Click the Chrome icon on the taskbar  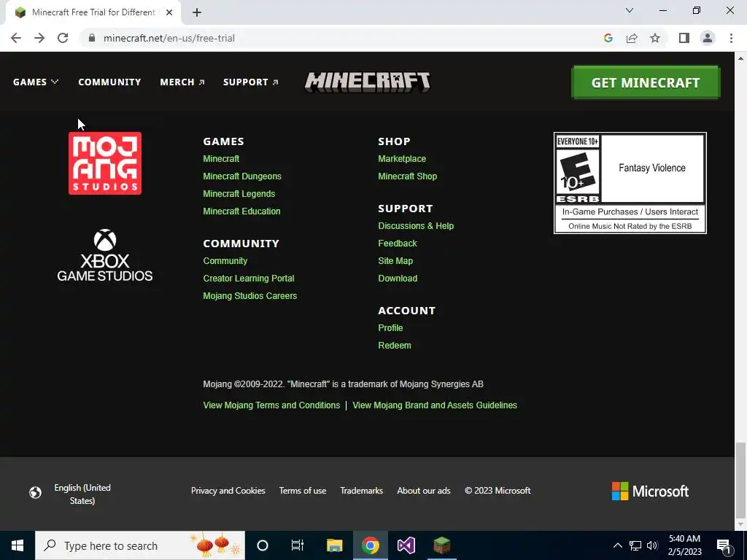tap(370, 545)
